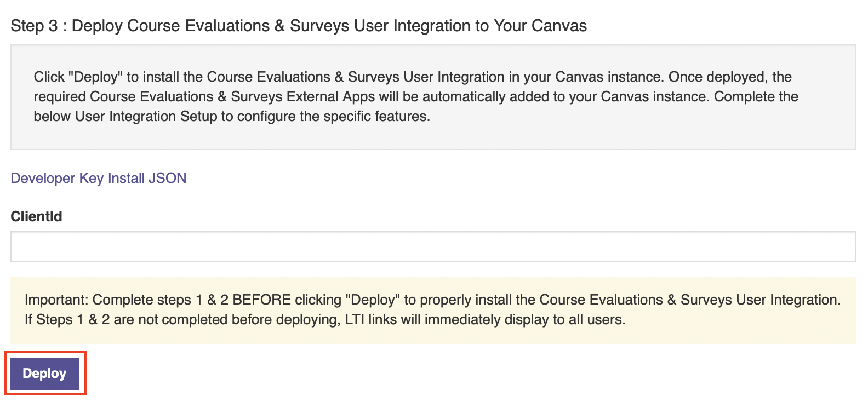The height and width of the screenshot is (402, 868).
Task: Click the deployment instructions paragraph
Action: click(x=415, y=96)
